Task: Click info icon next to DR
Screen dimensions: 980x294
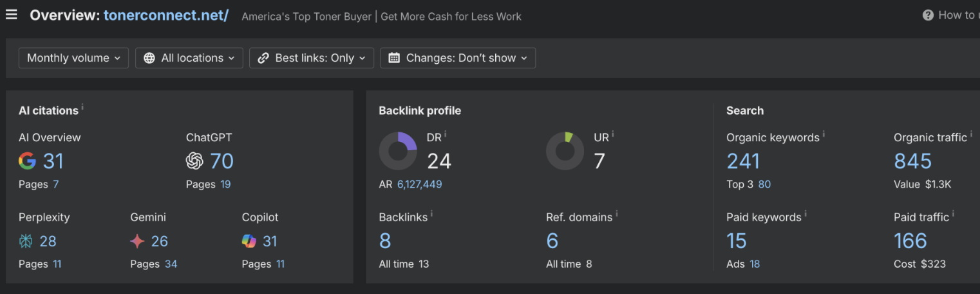Action: click(x=446, y=134)
